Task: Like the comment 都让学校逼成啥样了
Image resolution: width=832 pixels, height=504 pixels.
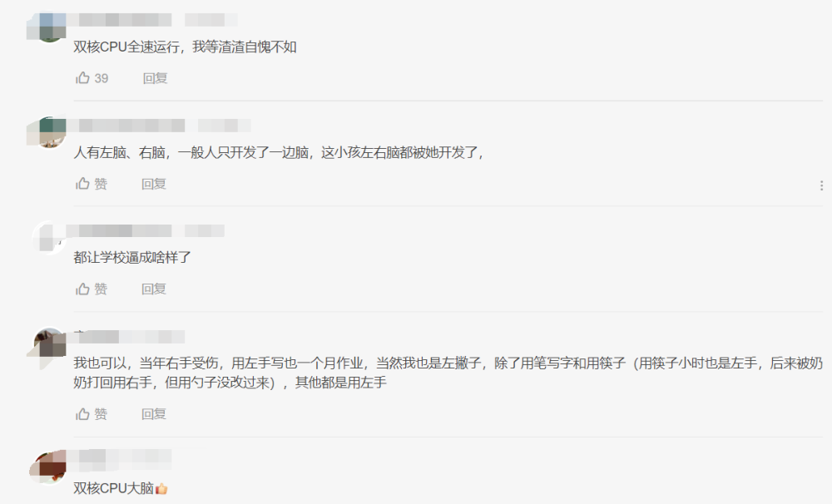Action: click(82, 289)
